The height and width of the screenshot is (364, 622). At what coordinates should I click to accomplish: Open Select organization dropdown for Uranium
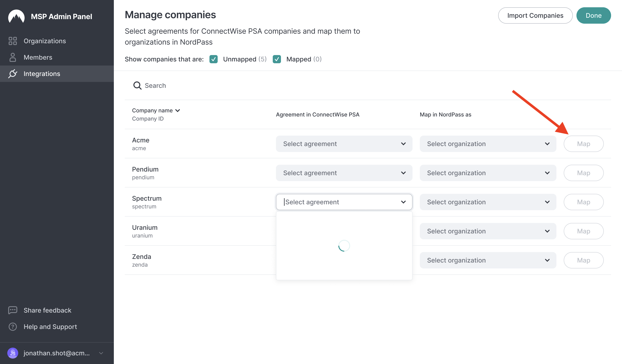click(488, 231)
